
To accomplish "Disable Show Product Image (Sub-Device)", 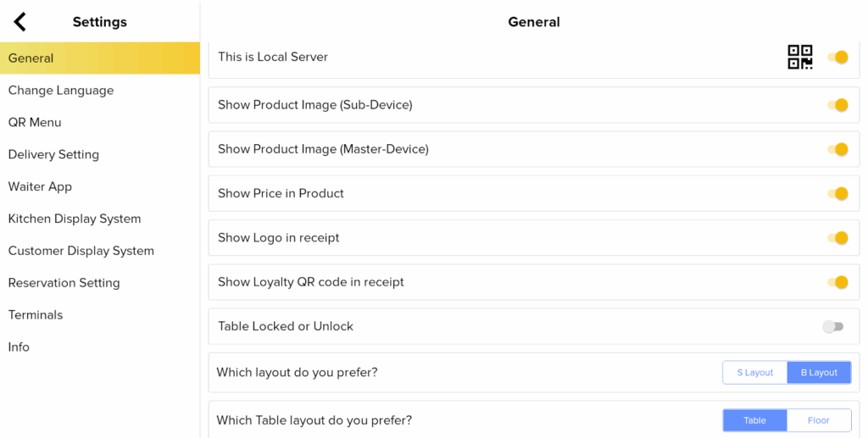I will coord(837,105).
